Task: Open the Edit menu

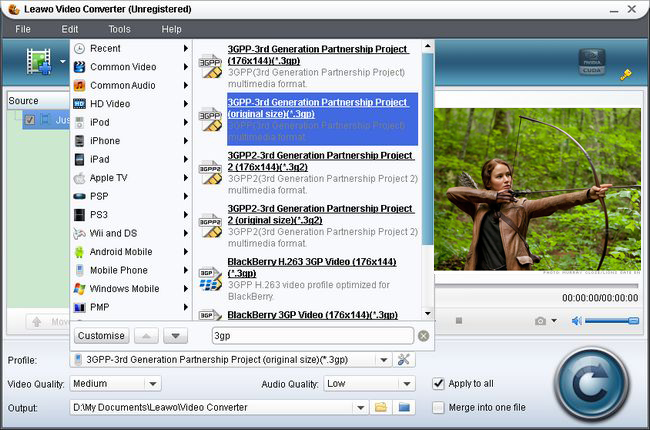Action: point(70,29)
